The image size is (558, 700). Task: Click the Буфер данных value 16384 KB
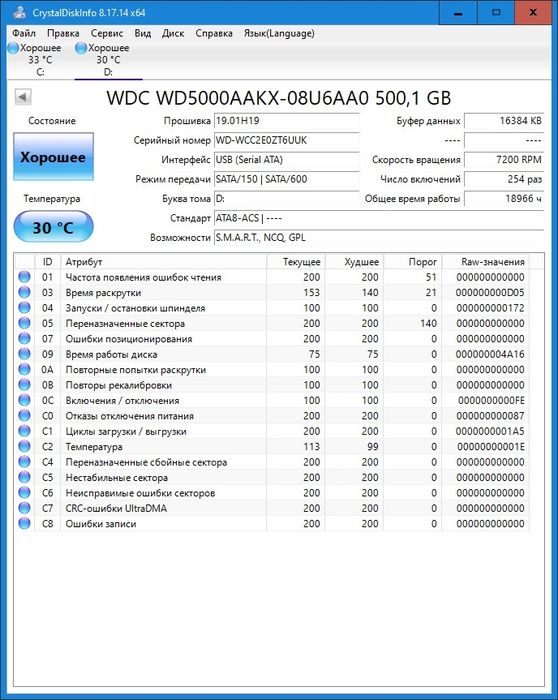click(504, 121)
